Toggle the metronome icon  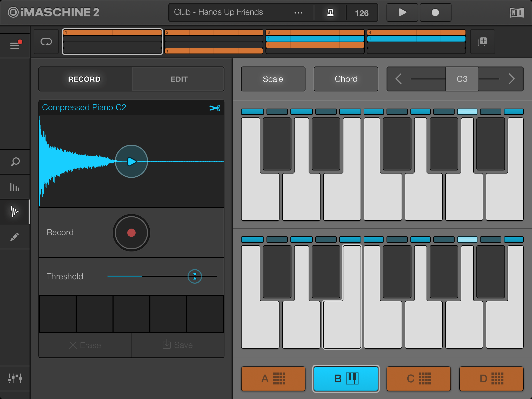[x=330, y=12]
